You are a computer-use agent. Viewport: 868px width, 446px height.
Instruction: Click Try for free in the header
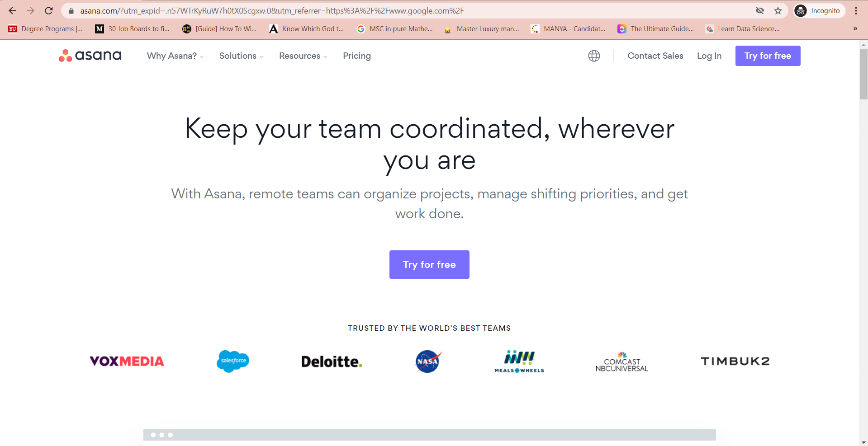(768, 56)
